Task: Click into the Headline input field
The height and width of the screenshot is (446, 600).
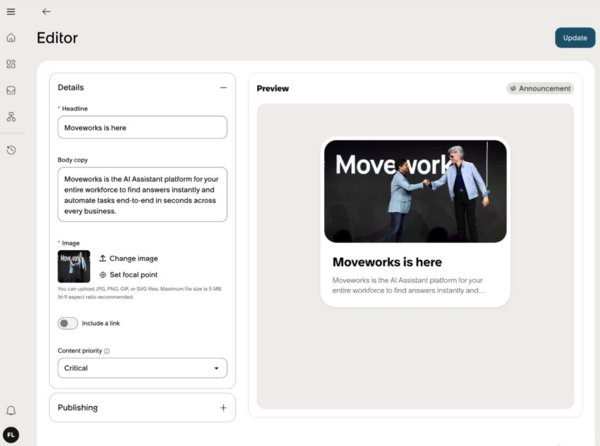Action: pyautogui.click(x=142, y=127)
